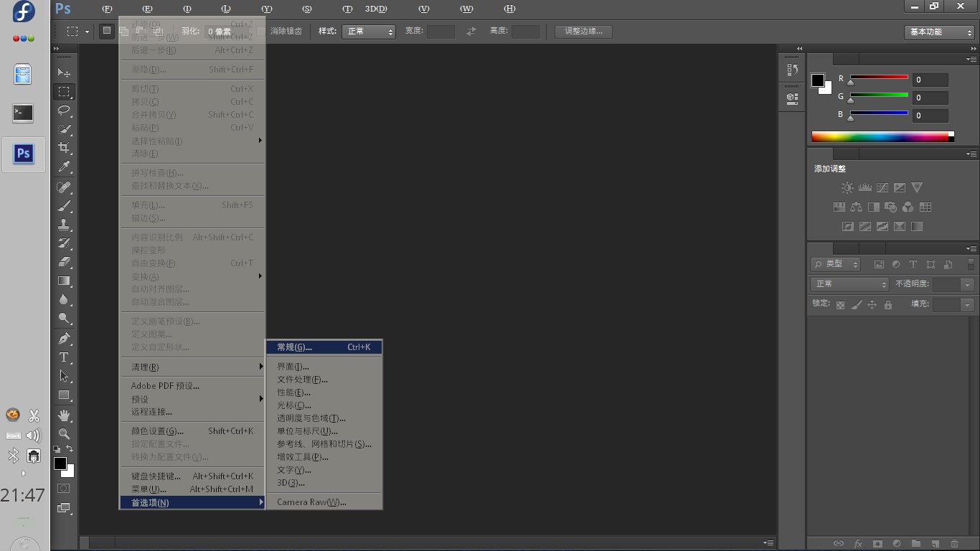Select New Selection mode in options bar
Viewport: 980px width, 551px height.
(107, 31)
